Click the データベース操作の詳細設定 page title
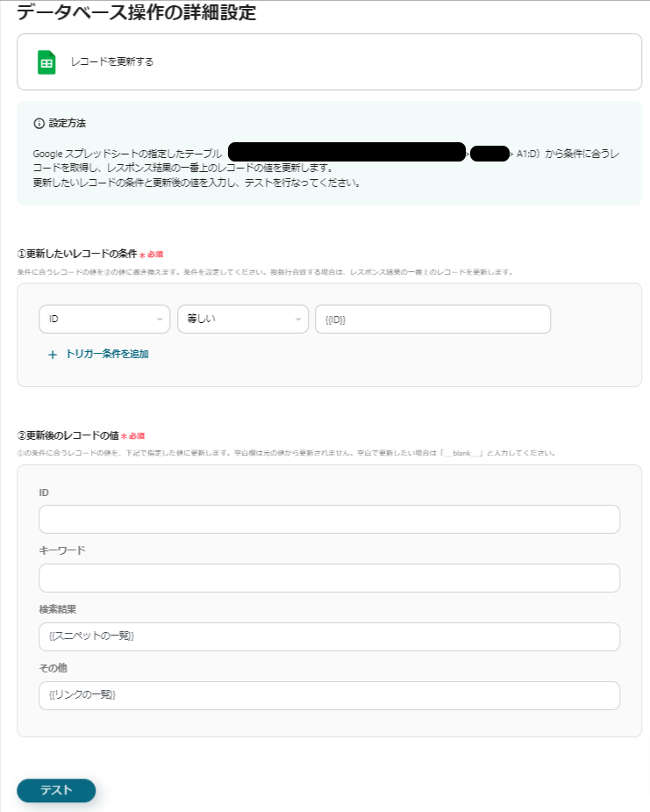This screenshot has height=812, width=650. click(137, 12)
